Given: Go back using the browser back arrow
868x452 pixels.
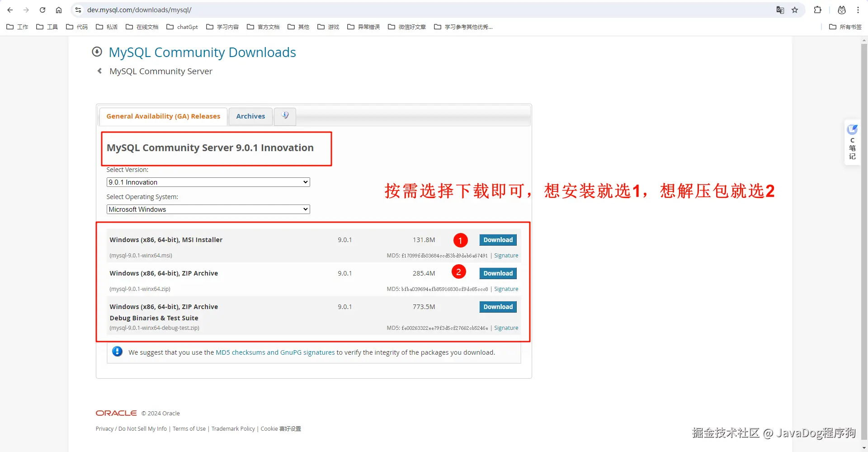Looking at the screenshot, I should click(10, 10).
